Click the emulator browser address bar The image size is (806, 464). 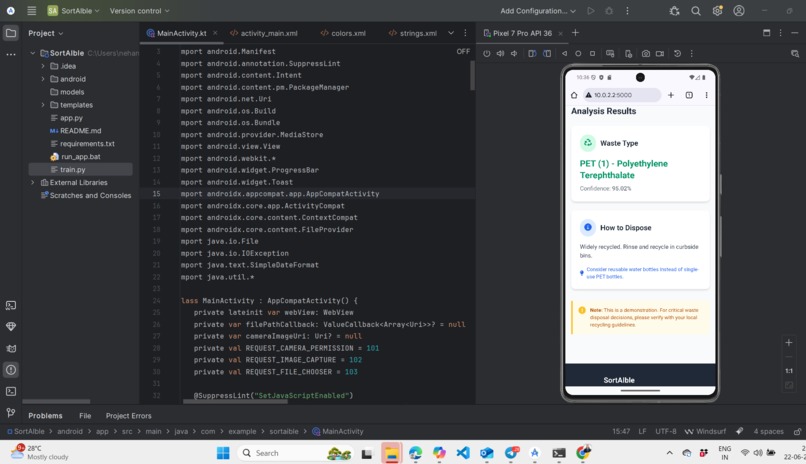[x=622, y=95]
